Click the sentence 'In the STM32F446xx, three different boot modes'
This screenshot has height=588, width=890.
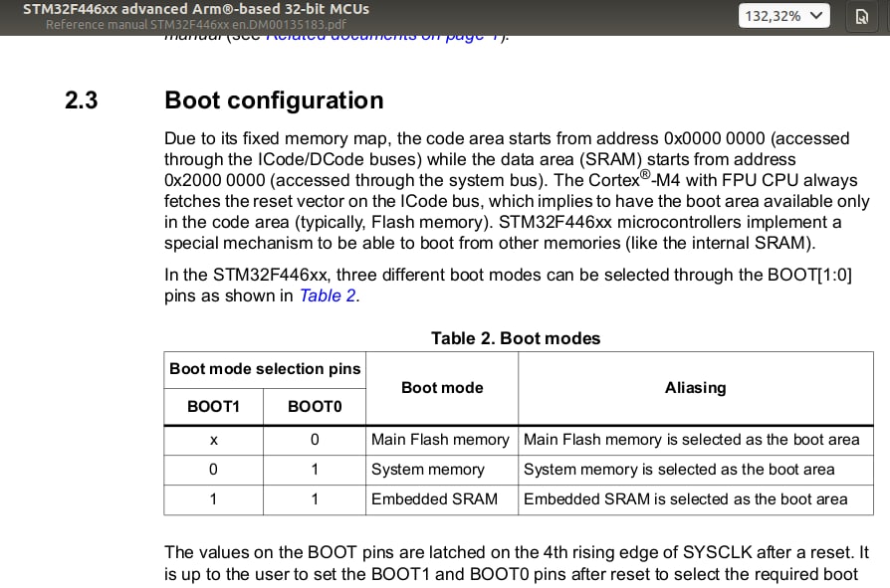click(x=508, y=286)
